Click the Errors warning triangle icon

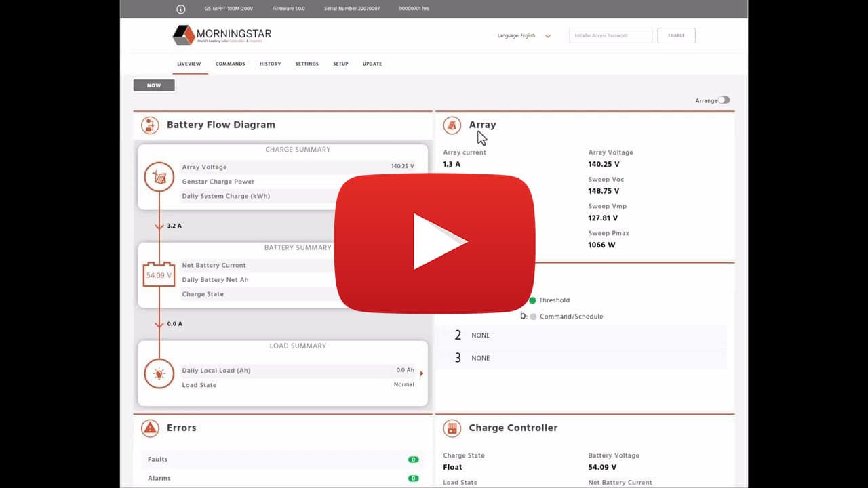coord(150,428)
